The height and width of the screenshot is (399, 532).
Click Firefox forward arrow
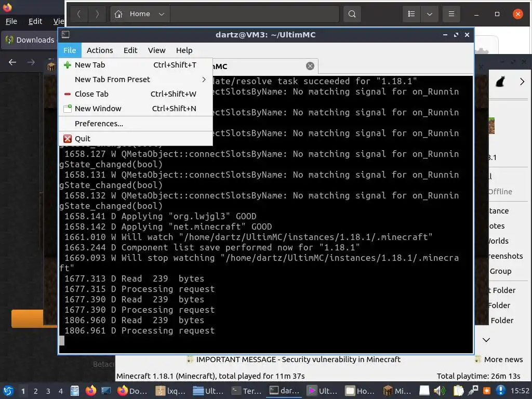click(31, 62)
